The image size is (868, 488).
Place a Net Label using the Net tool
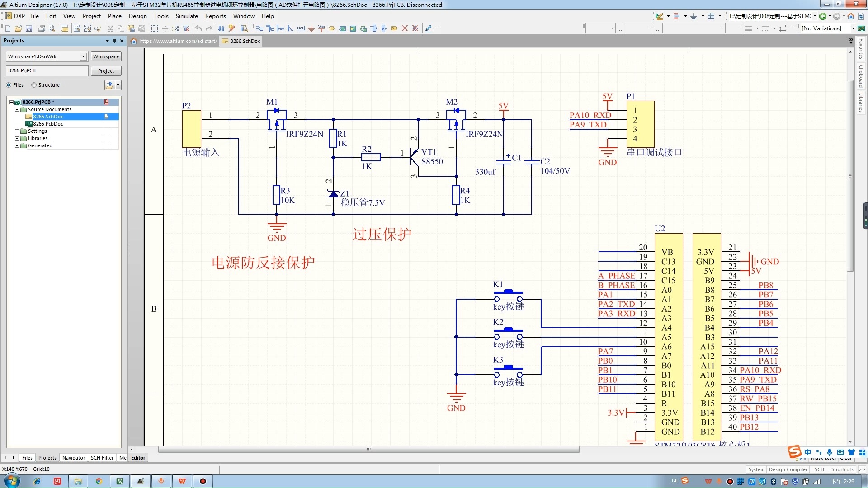coord(301,28)
